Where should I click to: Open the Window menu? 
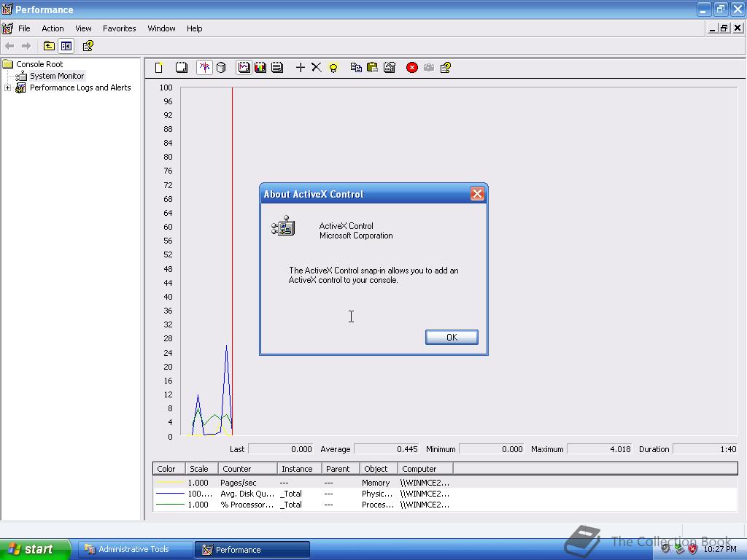[161, 28]
